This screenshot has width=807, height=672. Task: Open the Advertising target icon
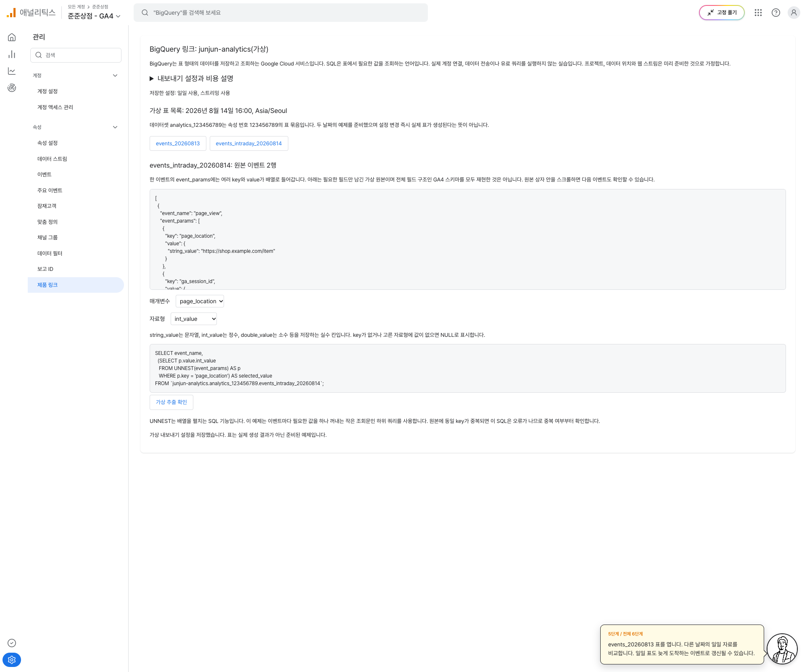[12, 88]
